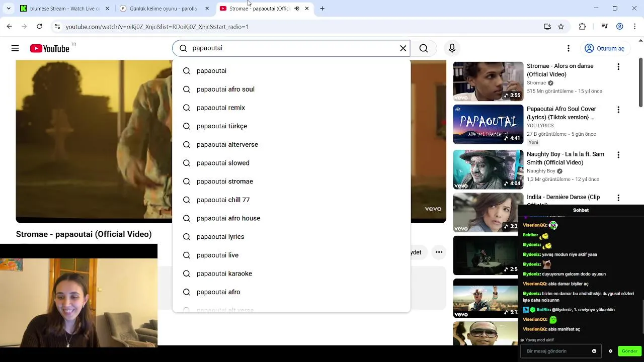Clear the search box with the X

(403, 48)
